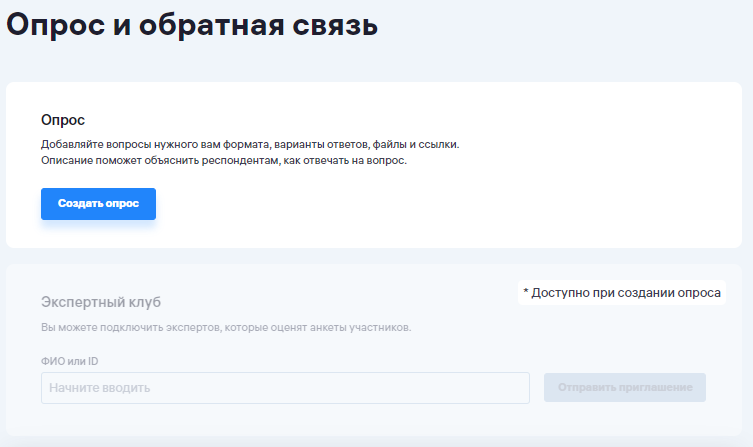The width and height of the screenshot is (753, 447).
Task: Click the asterisk in the availability tooltip
Action: click(x=526, y=293)
